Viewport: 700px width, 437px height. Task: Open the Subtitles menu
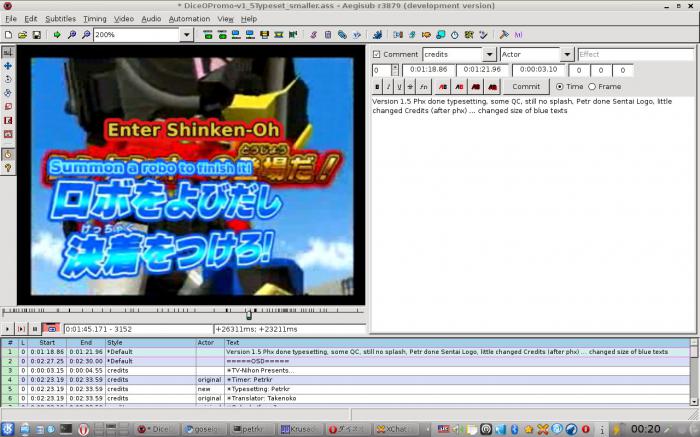pos(60,19)
